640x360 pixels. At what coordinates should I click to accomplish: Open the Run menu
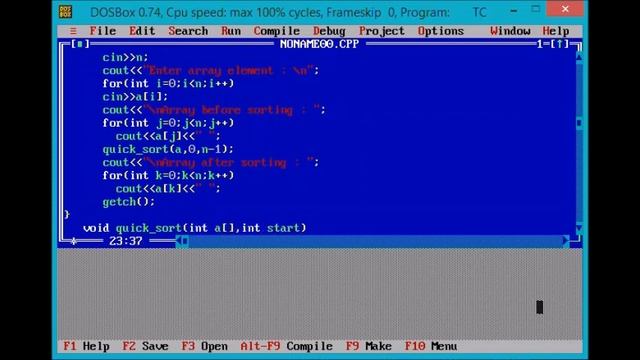[x=231, y=31]
